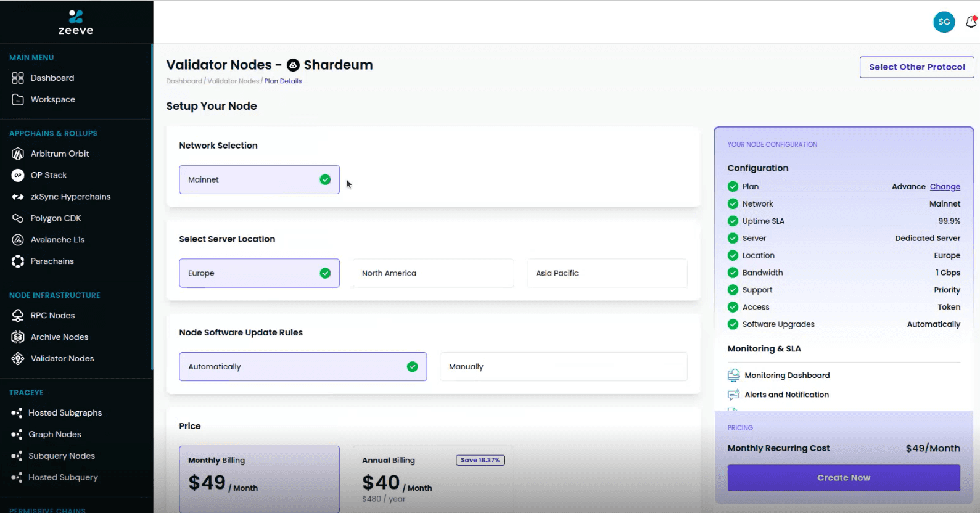Click the Dashboard grid icon

click(18, 78)
